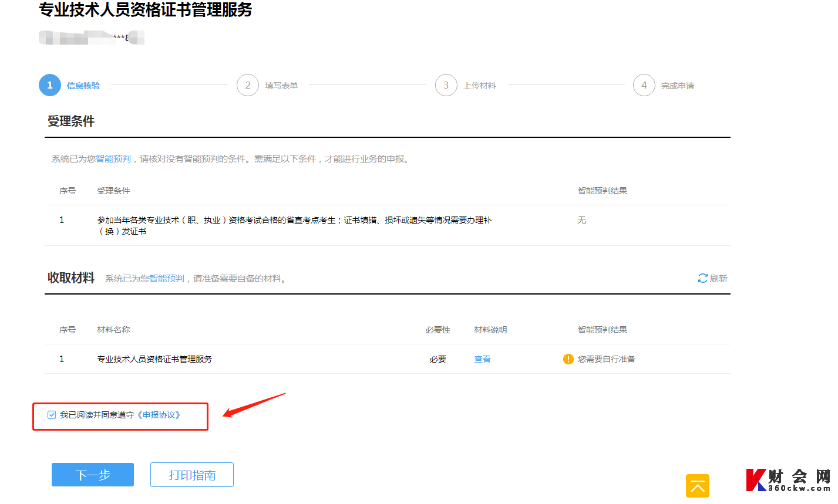838x504 pixels.
Task: Select step 3 circle 上传材料
Action: coord(446,85)
